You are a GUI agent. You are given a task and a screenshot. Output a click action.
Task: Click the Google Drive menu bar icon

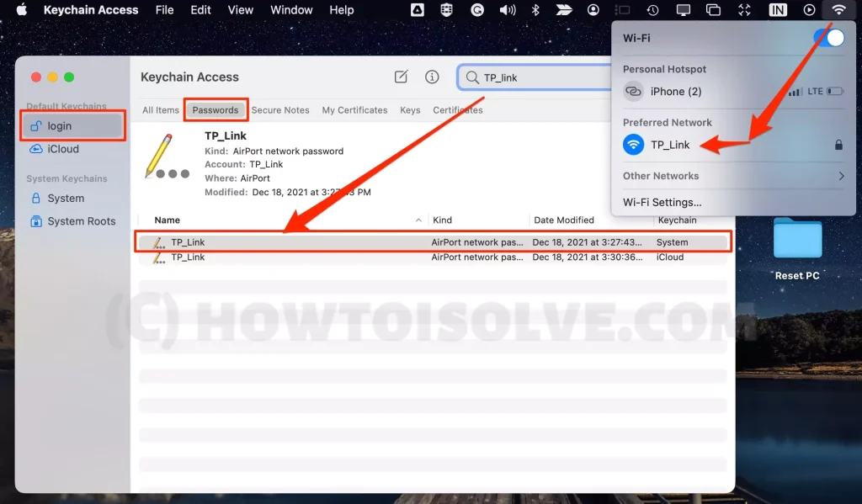418,10
